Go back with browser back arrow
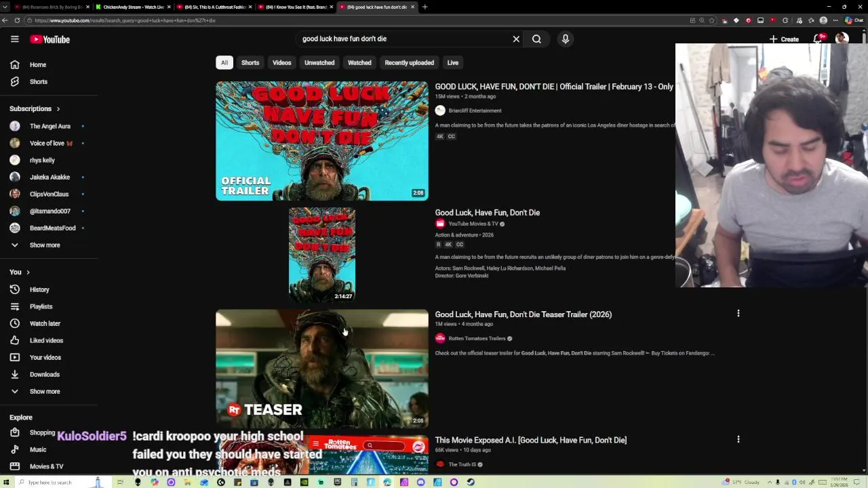Viewport: 868px width, 488px height. 5,20
